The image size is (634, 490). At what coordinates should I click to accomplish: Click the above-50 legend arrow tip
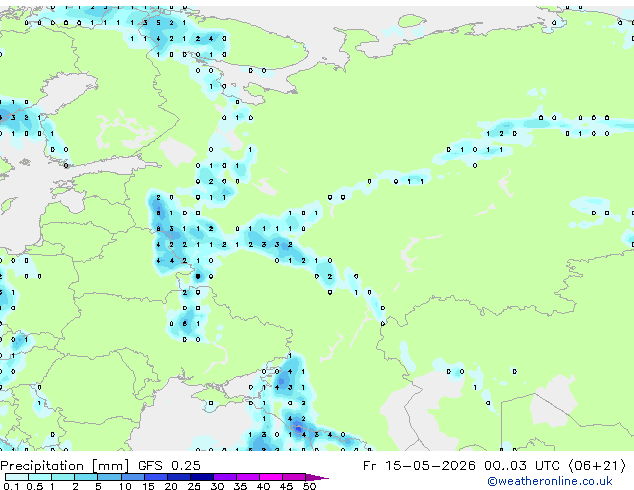[317, 478]
